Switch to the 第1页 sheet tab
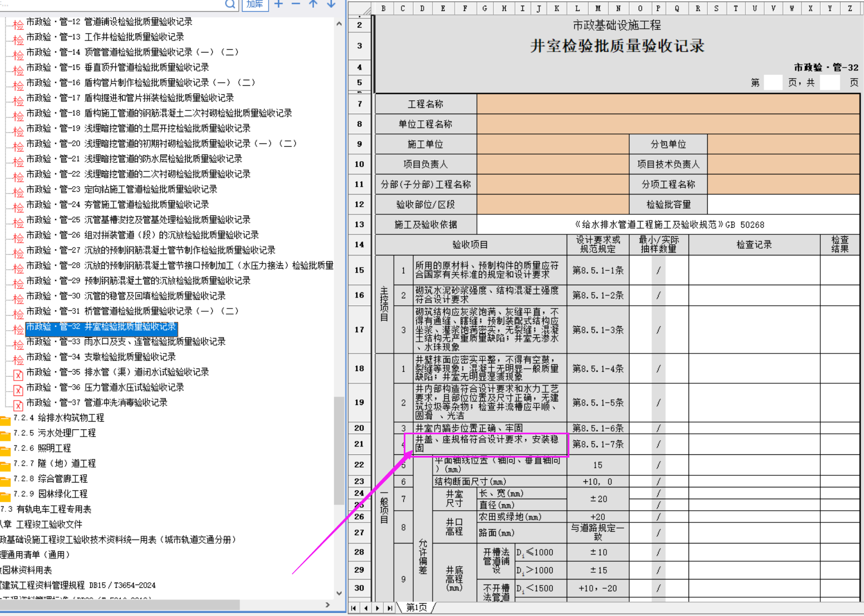864x616 pixels. click(417, 608)
